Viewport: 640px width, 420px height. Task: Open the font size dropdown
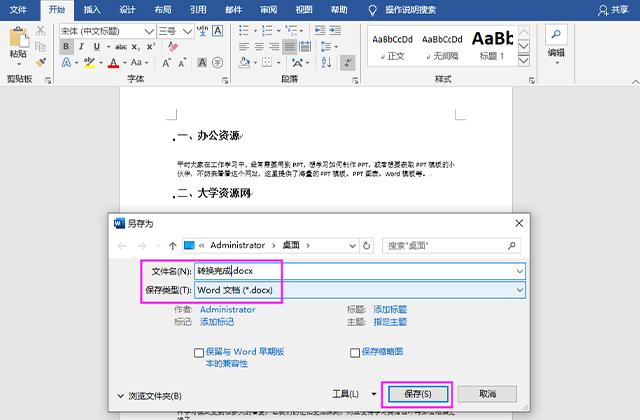[x=187, y=31]
